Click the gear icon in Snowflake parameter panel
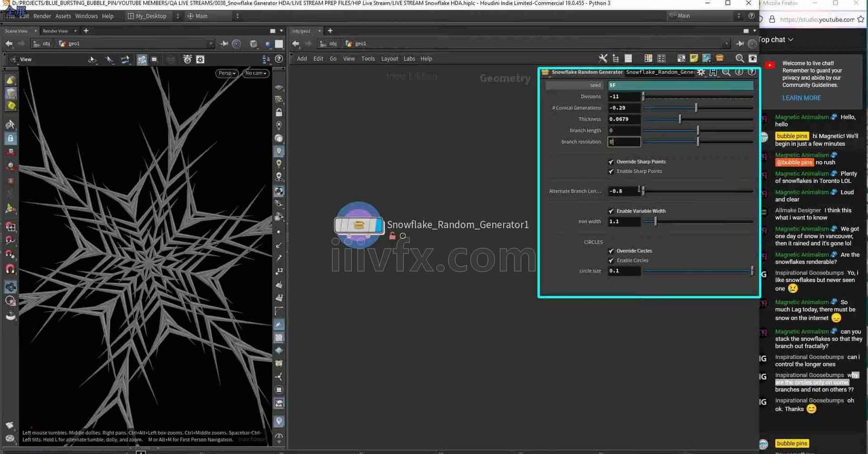This screenshot has height=454, width=868. tap(701, 72)
